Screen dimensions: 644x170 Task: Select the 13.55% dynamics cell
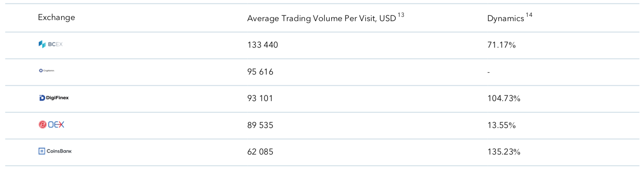(x=501, y=125)
